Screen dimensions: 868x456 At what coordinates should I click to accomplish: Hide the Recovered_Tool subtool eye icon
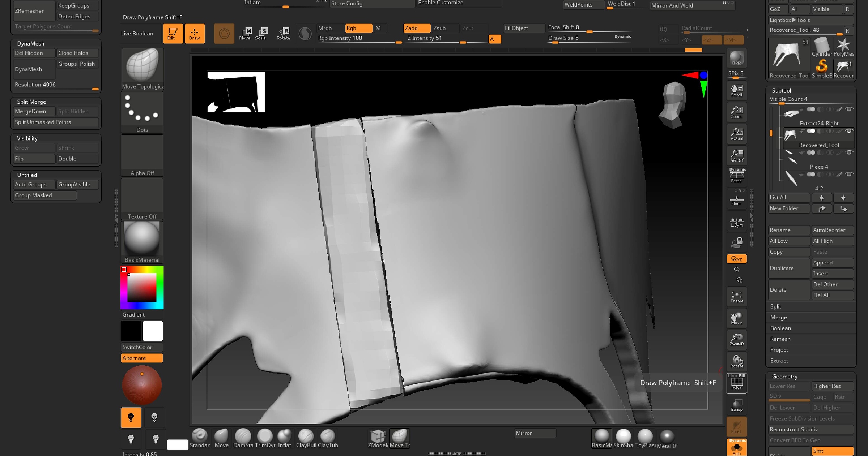point(849,131)
